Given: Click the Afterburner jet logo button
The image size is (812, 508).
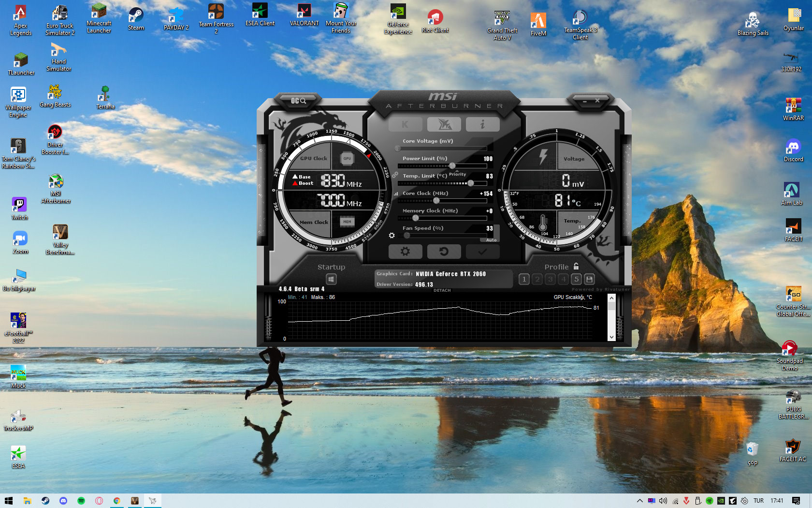Looking at the screenshot, I should point(444,124).
